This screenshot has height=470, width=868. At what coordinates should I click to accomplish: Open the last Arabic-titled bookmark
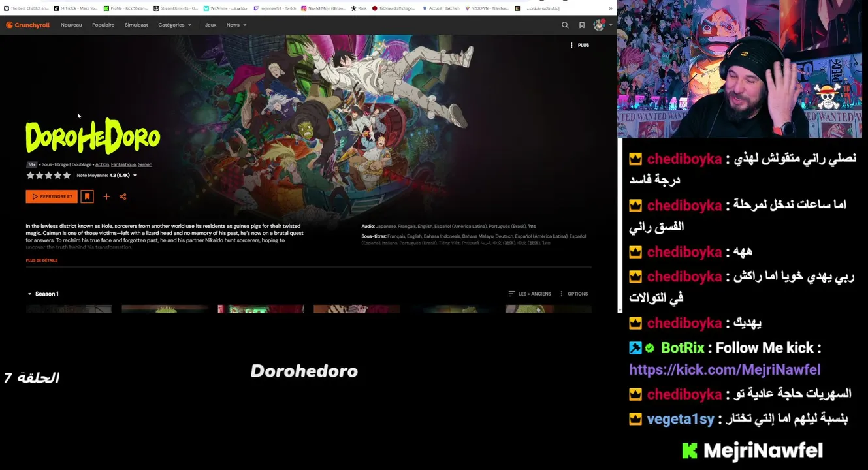click(x=538, y=8)
